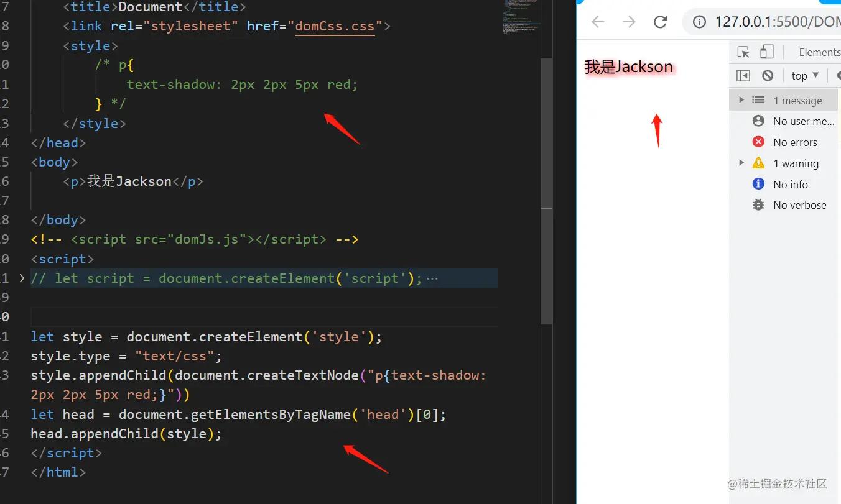This screenshot has height=504, width=841.
Task: Click the let style = document.createElement line
Action: (207, 337)
